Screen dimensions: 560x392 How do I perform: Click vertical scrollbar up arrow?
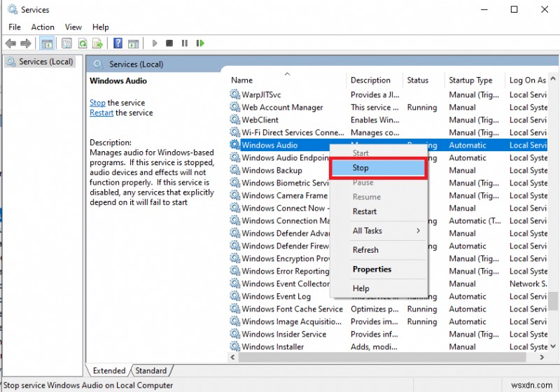tap(553, 78)
